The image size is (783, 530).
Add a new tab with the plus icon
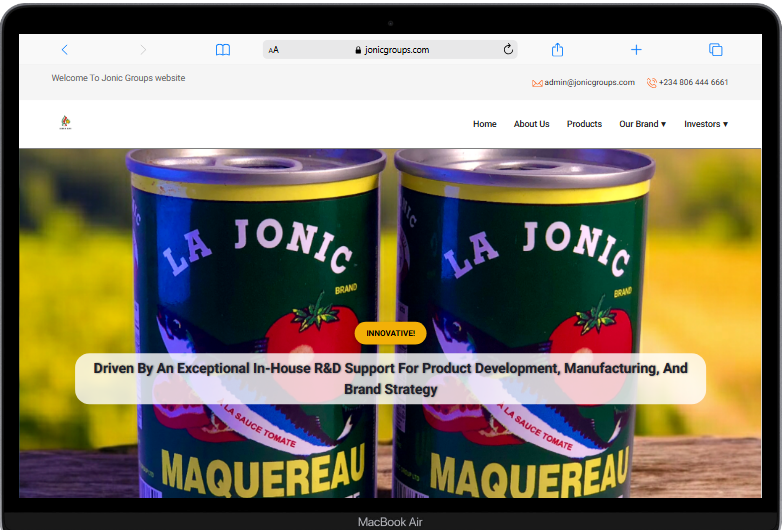[636, 49]
